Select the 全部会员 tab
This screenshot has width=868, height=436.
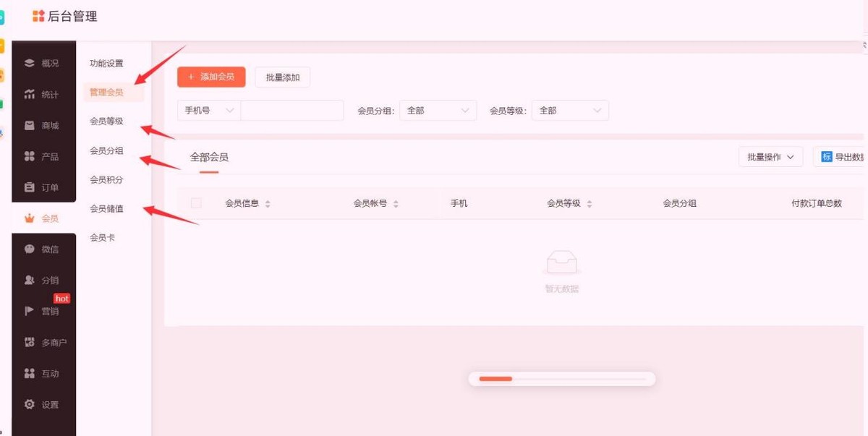(208, 156)
